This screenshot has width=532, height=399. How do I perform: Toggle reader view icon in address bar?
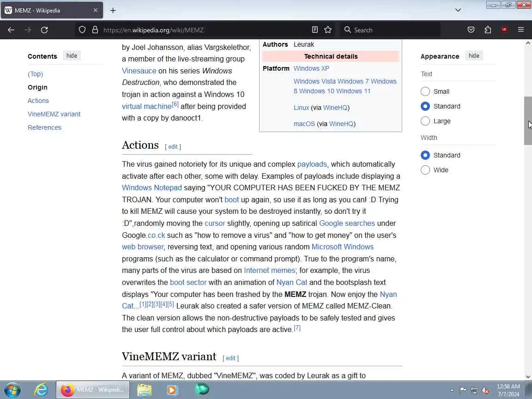[x=315, y=30]
